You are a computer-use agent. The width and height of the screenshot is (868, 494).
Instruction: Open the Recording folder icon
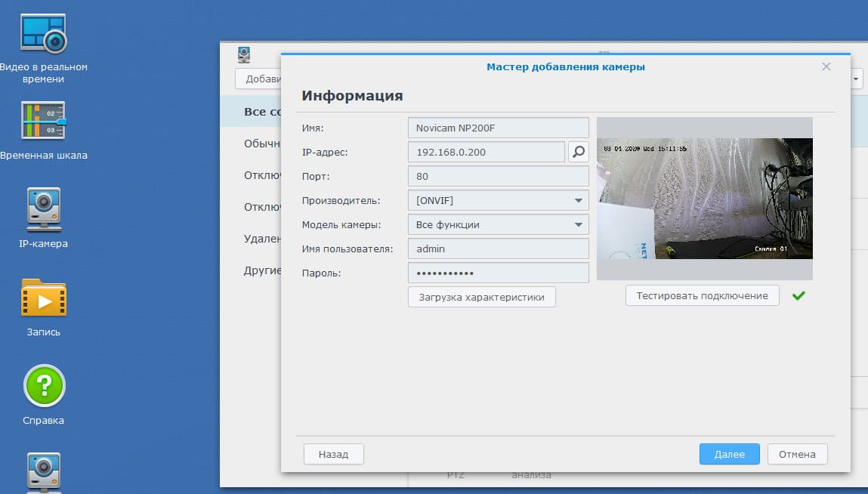[x=44, y=298]
